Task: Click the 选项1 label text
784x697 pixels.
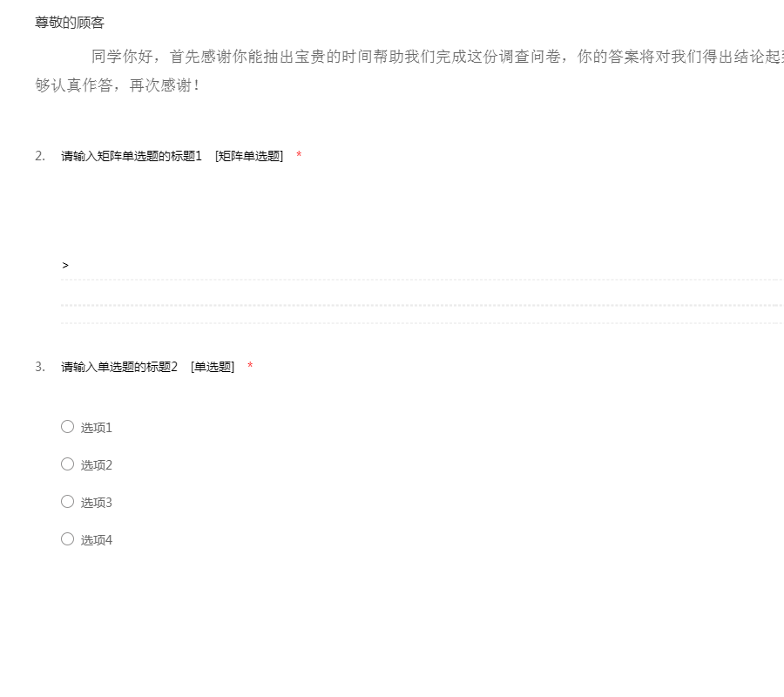Action: [x=97, y=428]
